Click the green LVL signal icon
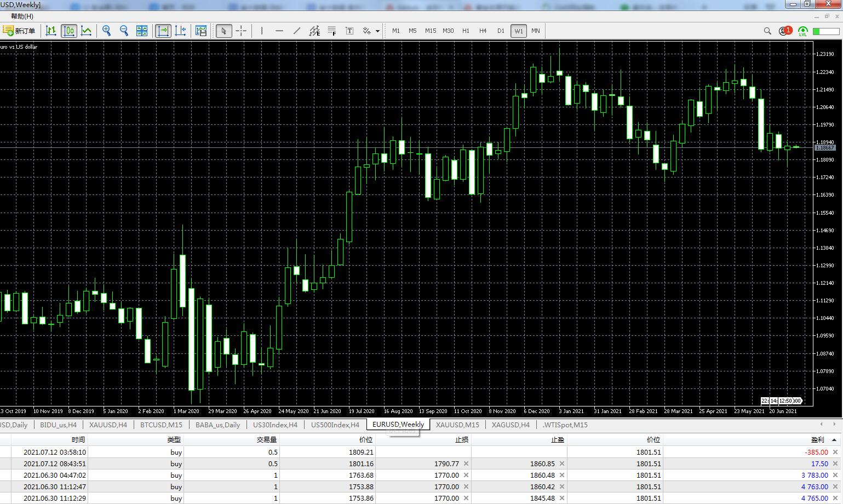The image size is (843, 504). click(x=802, y=31)
